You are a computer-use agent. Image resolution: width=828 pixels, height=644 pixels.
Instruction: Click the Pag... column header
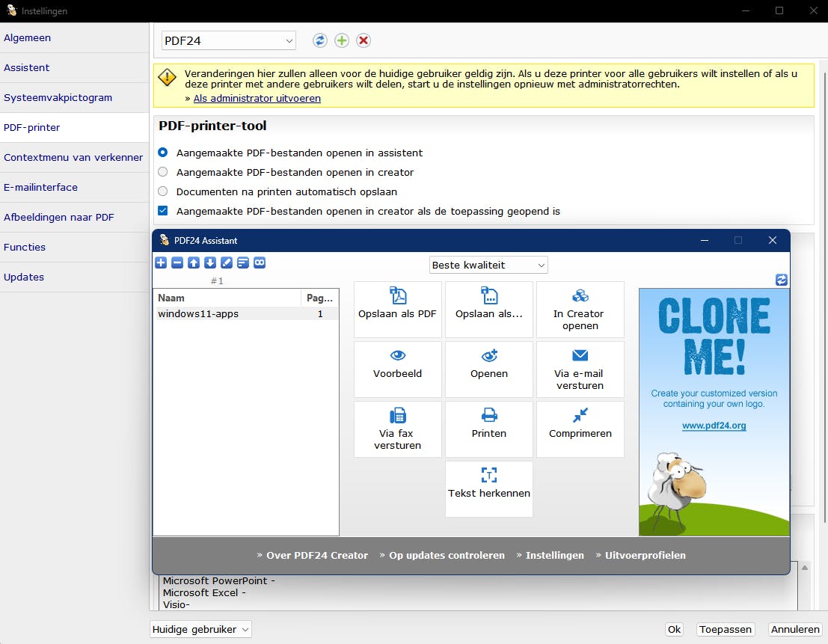(x=319, y=298)
